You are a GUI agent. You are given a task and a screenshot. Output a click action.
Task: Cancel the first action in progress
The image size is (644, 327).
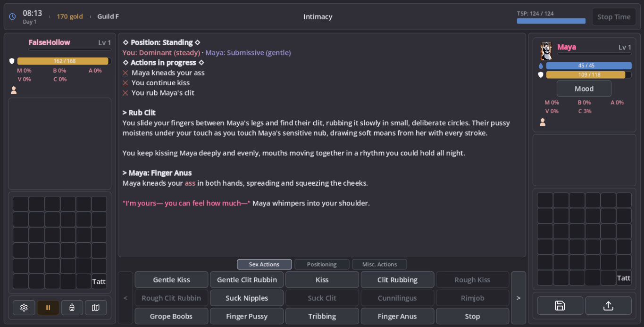click(x=125, y=73)
